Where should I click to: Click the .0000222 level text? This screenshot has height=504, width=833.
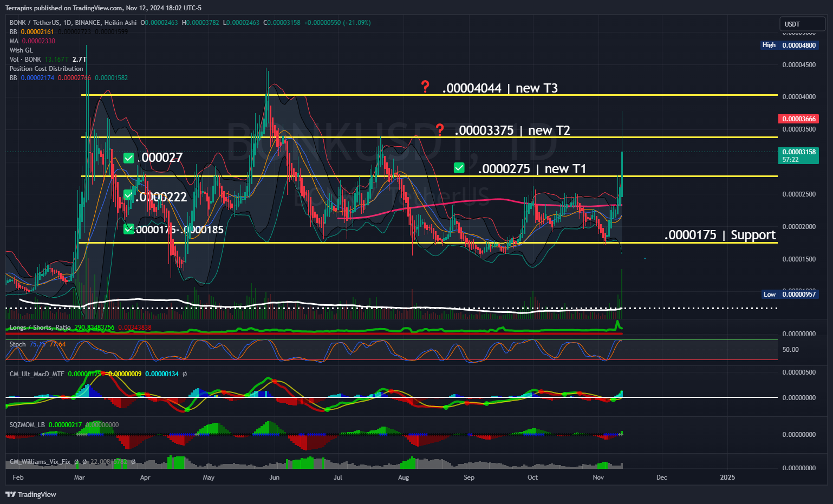click(x=161, y=197)
